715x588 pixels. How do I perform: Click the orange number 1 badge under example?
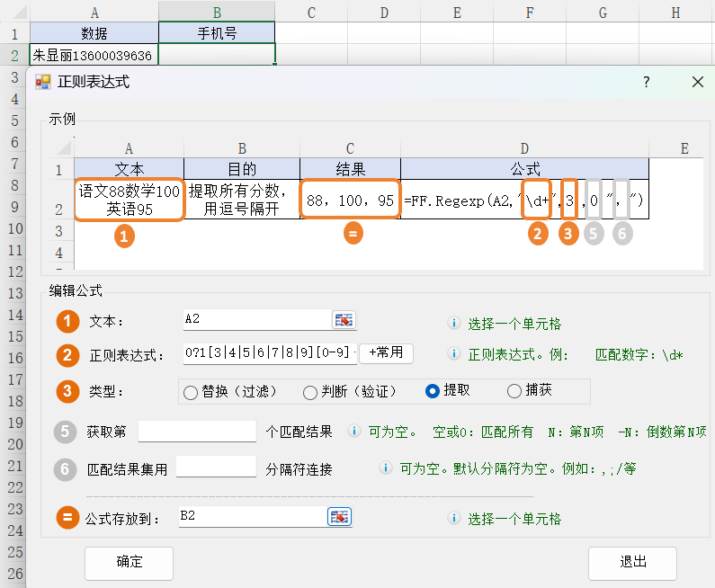[x=127, y=235]
